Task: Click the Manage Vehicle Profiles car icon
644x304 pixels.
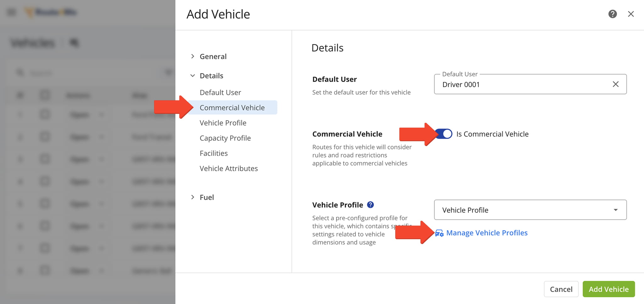Action: tap(439, 233)
